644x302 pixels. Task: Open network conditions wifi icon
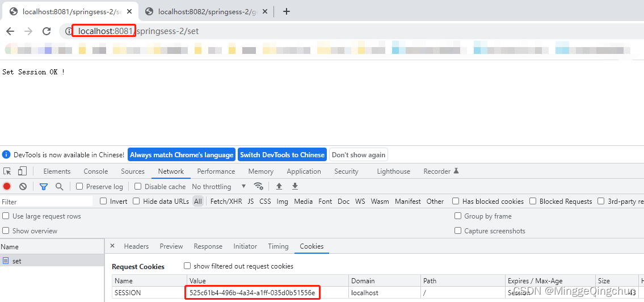pos(259,186)
